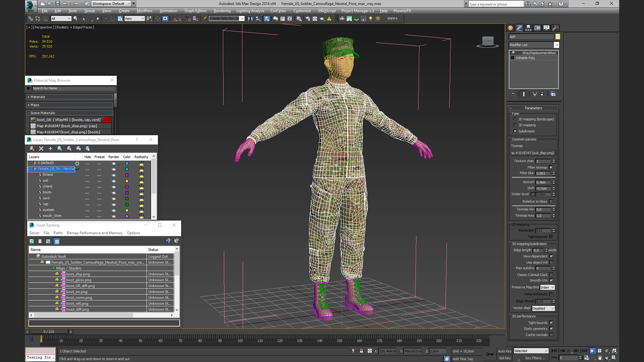Open the Paths menu in Asset Tracking
Screen dimensions: 644x362
(58, 233)
